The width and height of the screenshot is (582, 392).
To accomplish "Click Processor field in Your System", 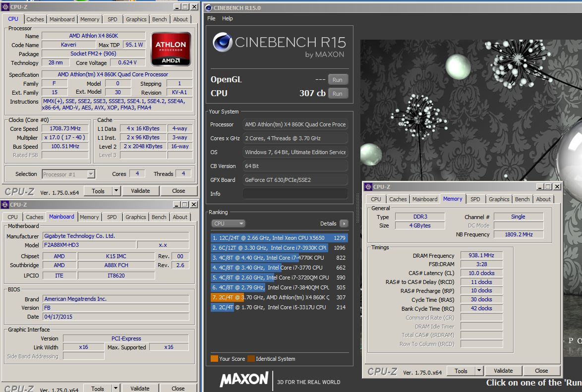I will click(x=295, y=124).
